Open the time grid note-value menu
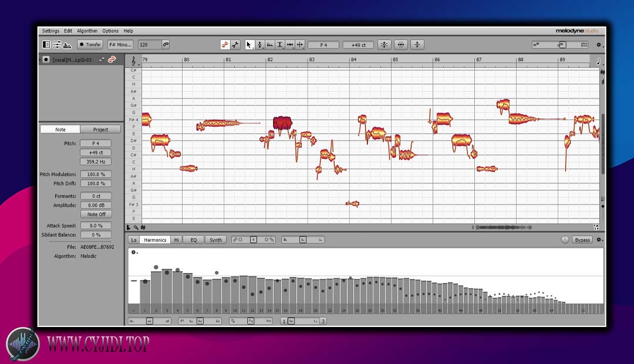Image resolution: width=634 pixels, height=364 pixels. point(598,61)
